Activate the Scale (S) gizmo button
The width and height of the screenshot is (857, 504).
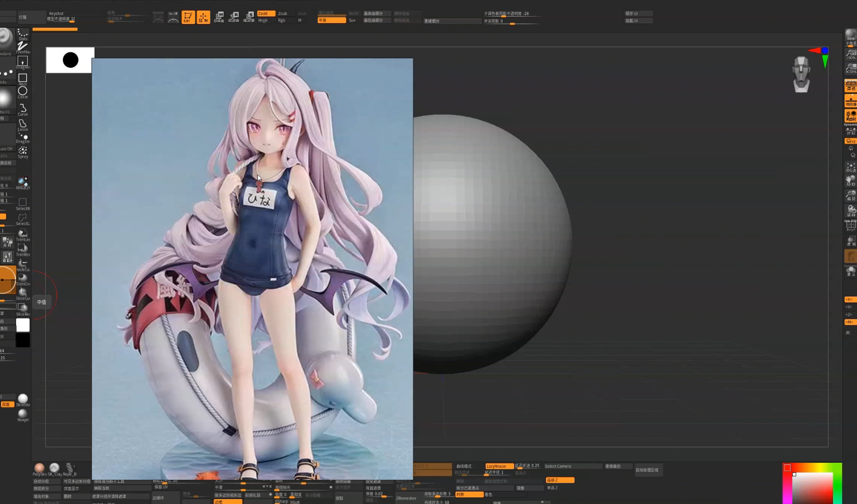click(x=249, y=17)
